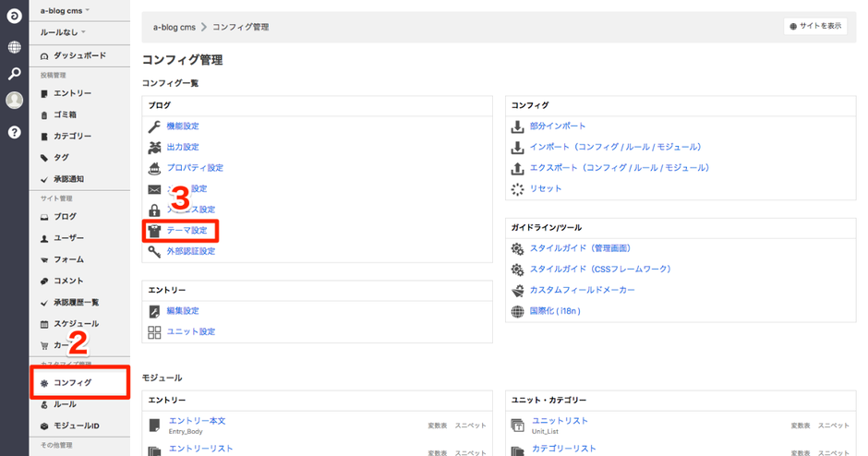Click the envelope mail settings icon

tap(154, 189)
